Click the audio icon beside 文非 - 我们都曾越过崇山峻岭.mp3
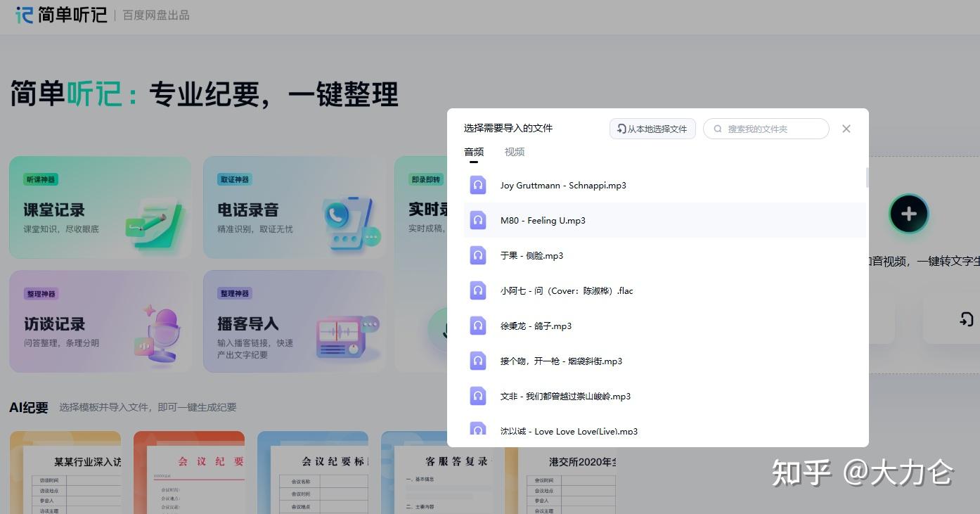 coord(478,396)
